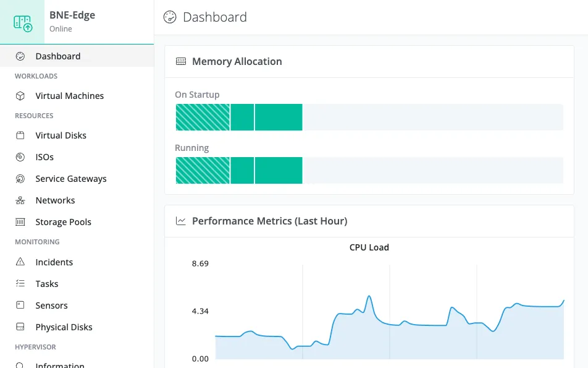
Task: Click the WORKLOADS section heading
Action: pyautogui.click(x=36, y=76)
